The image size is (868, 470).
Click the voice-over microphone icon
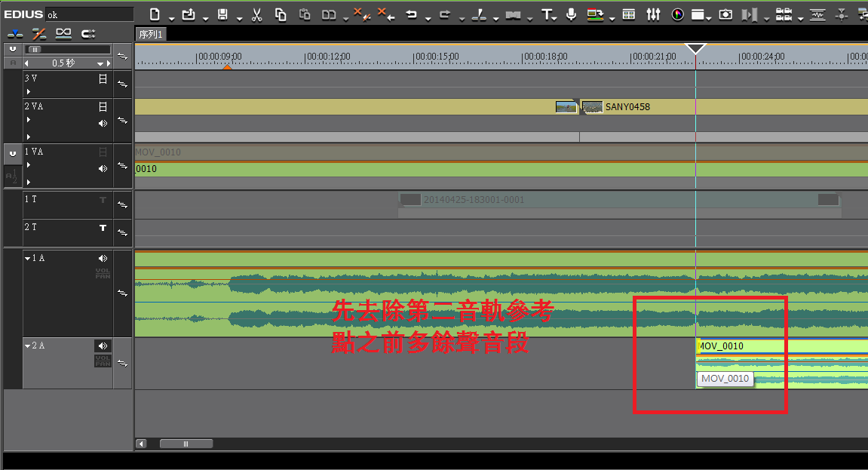[x=571, y=14]
